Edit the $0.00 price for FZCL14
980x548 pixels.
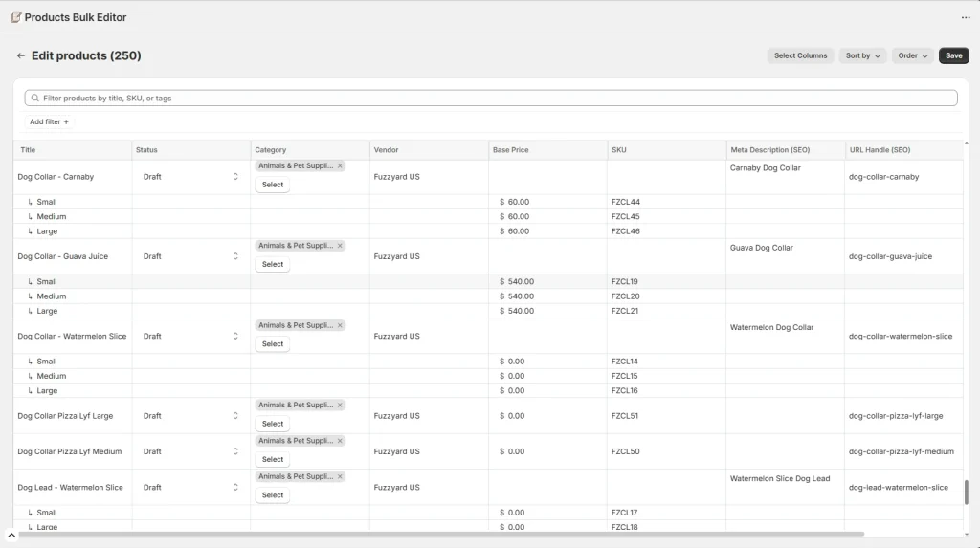click(x=548, y=362)
